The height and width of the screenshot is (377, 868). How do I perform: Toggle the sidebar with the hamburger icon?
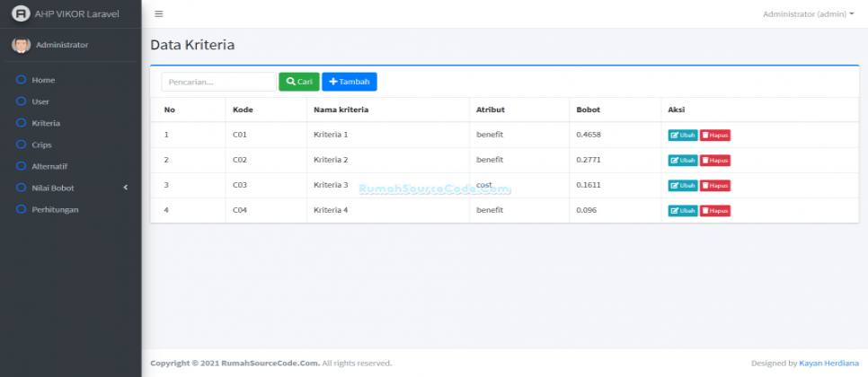[x=159, y=13]
